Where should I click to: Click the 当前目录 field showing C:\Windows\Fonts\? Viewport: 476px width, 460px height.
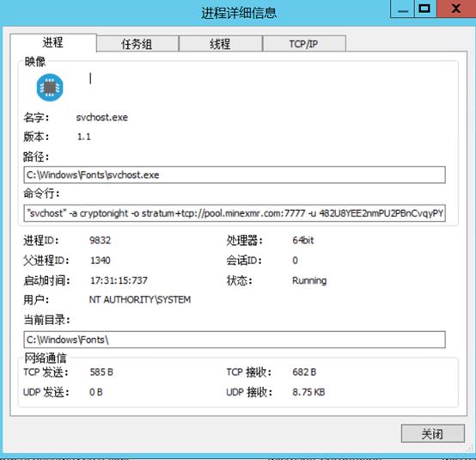235,340
